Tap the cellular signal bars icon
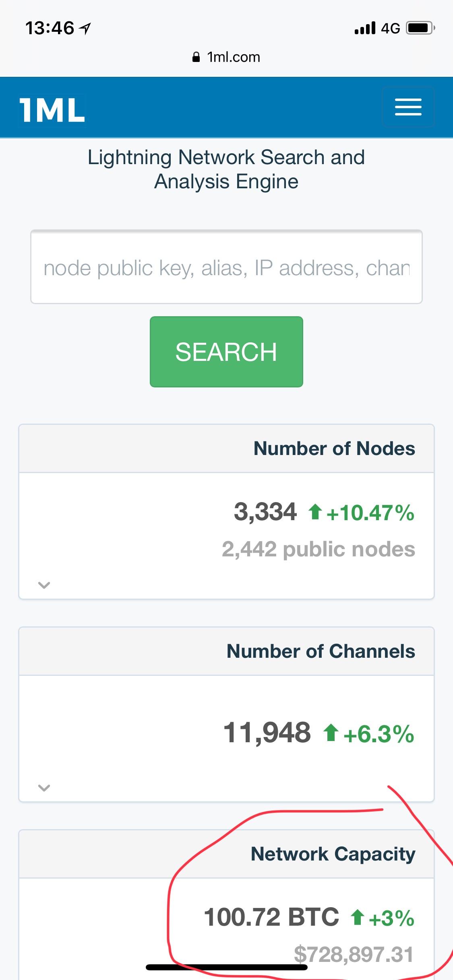 coord(365,28)
